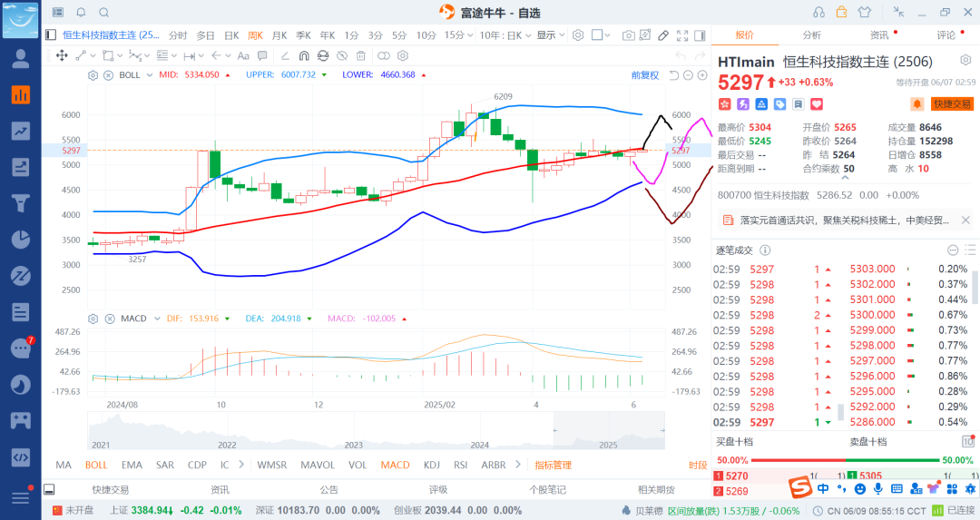Enter full screen chart mode
The width and height of the screenshot is (980, 520).
click(x=681, y=35)
